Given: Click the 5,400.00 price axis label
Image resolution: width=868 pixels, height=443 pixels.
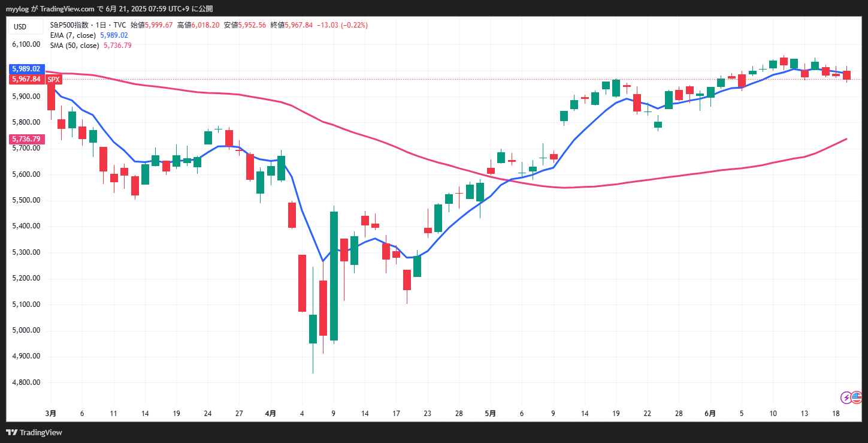Looking at the screenshot, I should [26, 226].
